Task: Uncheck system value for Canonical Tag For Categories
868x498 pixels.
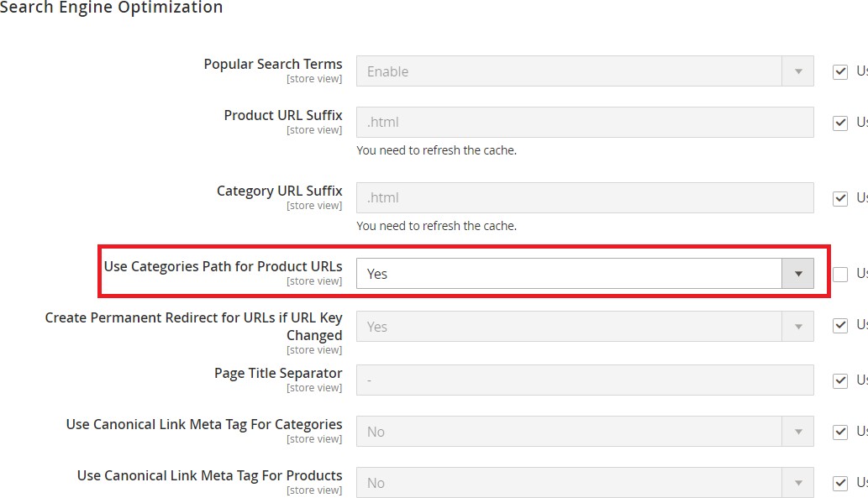Action: 840,432
